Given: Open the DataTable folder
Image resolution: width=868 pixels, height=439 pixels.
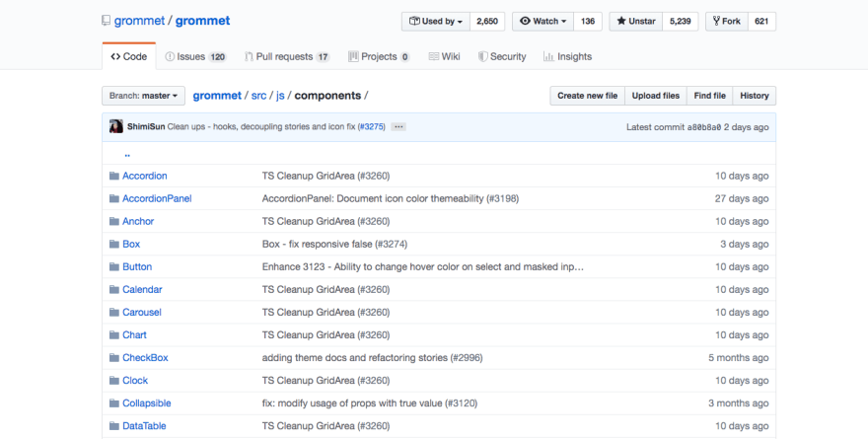Looking at the screenshot, I should point(144,425).
